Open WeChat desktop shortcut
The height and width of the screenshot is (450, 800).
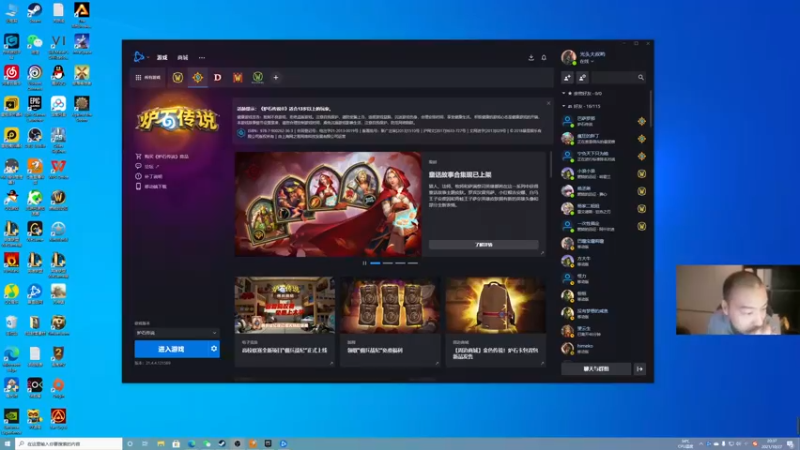35,44
